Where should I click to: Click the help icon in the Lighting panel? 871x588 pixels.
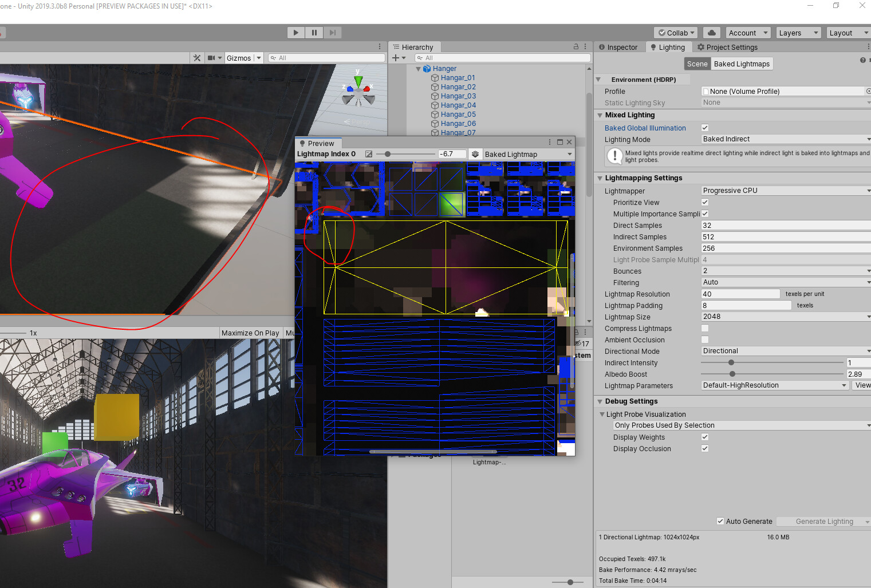(x=862, y=60)
